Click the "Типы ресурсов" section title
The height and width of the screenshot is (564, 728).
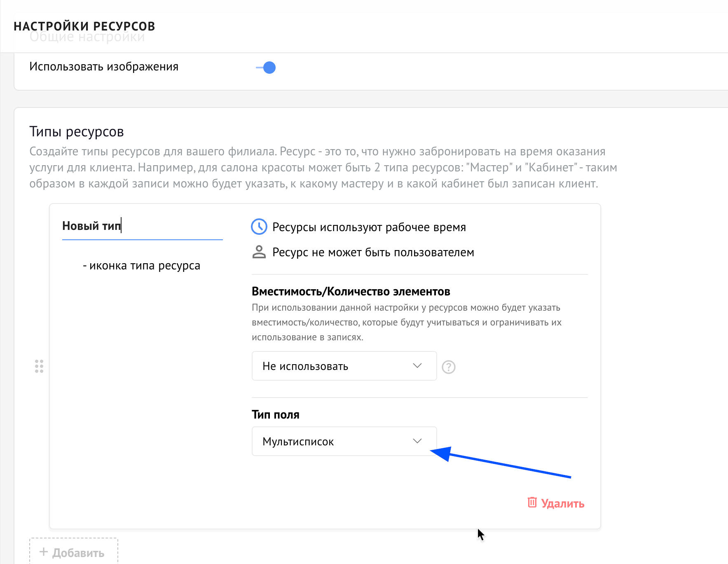coord(77,132)
